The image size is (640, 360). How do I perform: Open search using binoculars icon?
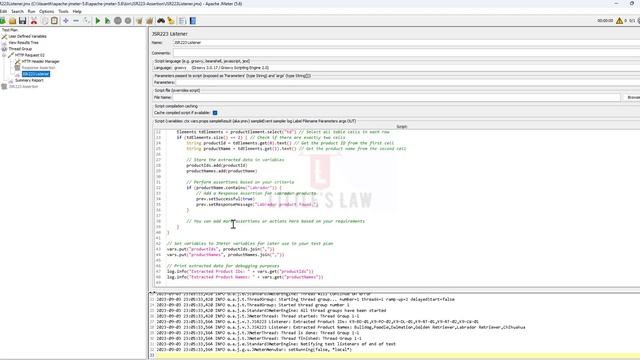(x=161, y=21)
